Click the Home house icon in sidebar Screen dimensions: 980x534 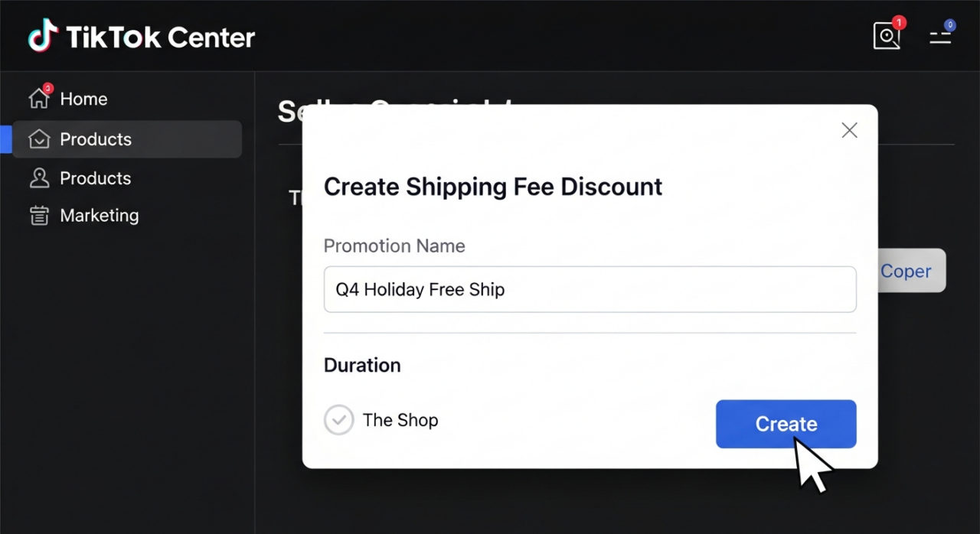point(38,99)
